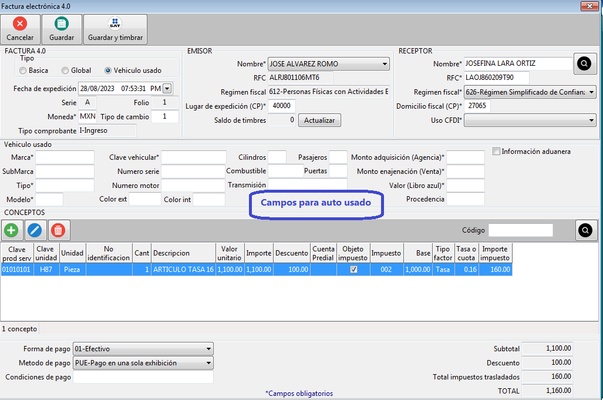Click the Receptor Nombre field
This screenshot has height=400, width=603.
(518, 63)
